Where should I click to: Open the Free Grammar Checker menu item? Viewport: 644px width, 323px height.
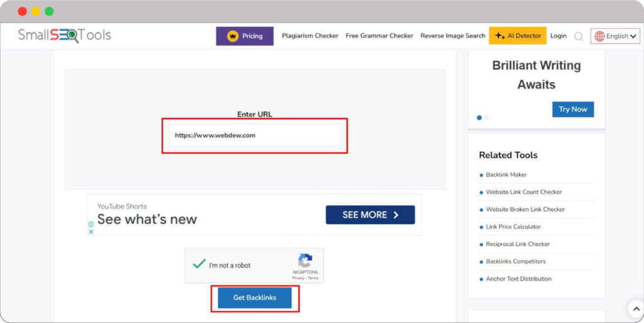[x=379, y=36]
